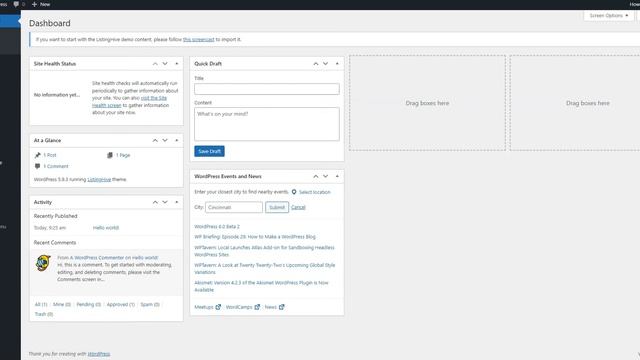This screenshot has height=360, width=640.
Task: Click the page icon next to 1 Page
Action: pos(110,155)
